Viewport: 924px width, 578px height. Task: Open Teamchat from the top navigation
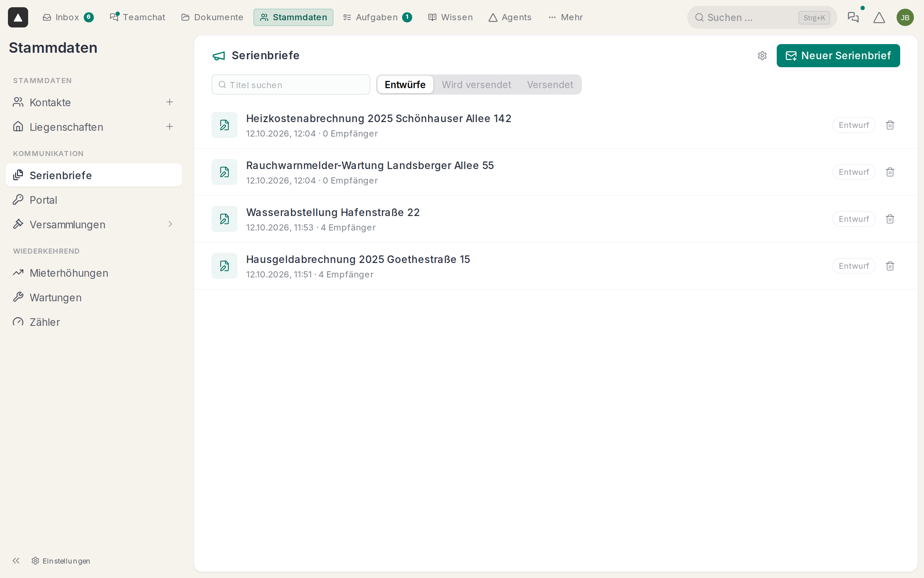(138, 17)
